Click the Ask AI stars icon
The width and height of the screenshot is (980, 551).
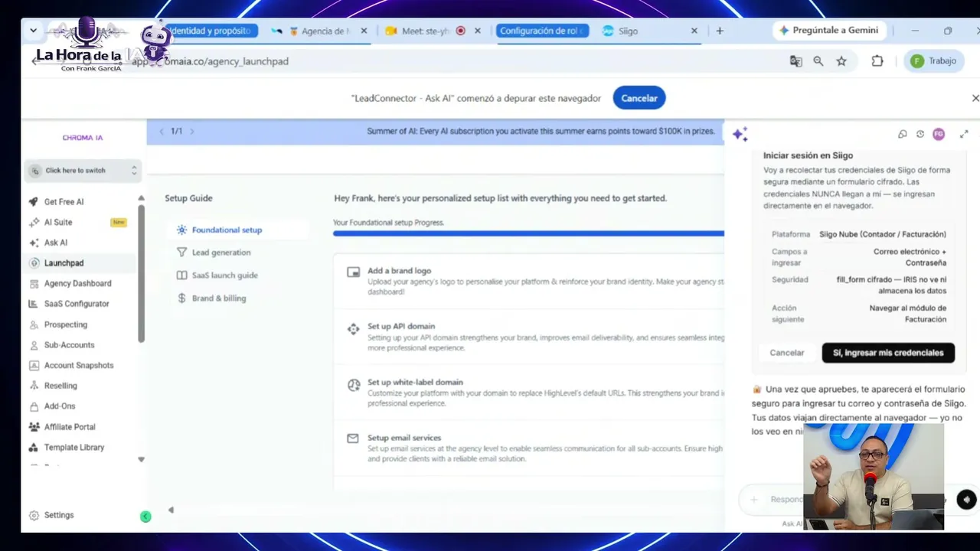[x=34, y=243]
